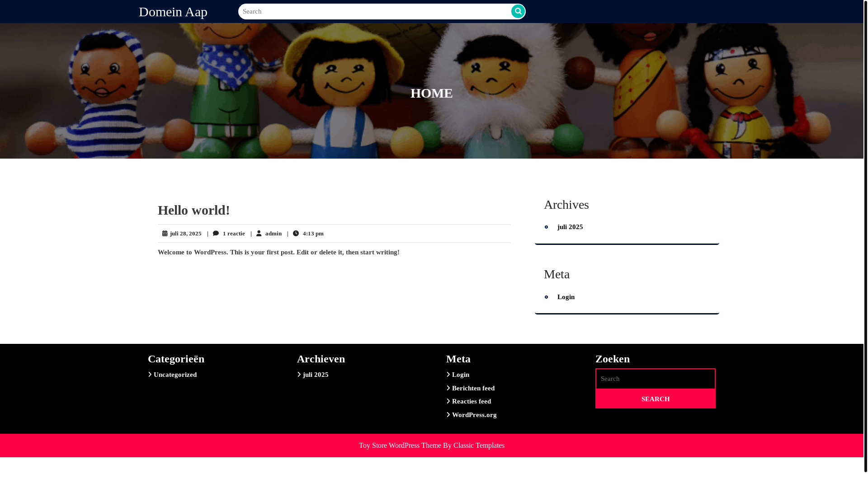The height and width of the screenshot is (488, 868).
Task: Open the Berichten feed link
Action: tap(473, 388)
